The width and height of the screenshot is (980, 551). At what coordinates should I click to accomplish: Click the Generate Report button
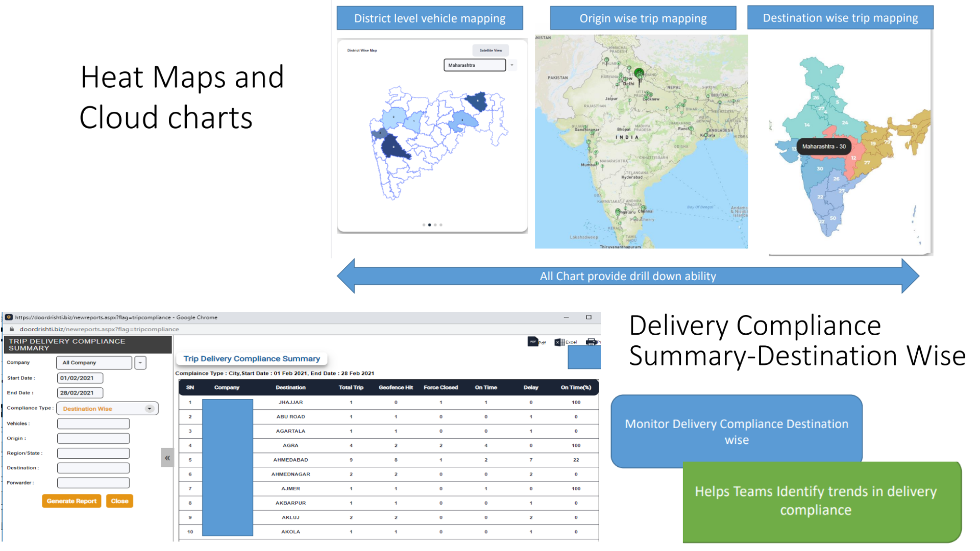pyautogui.click(x=71, y=501)
